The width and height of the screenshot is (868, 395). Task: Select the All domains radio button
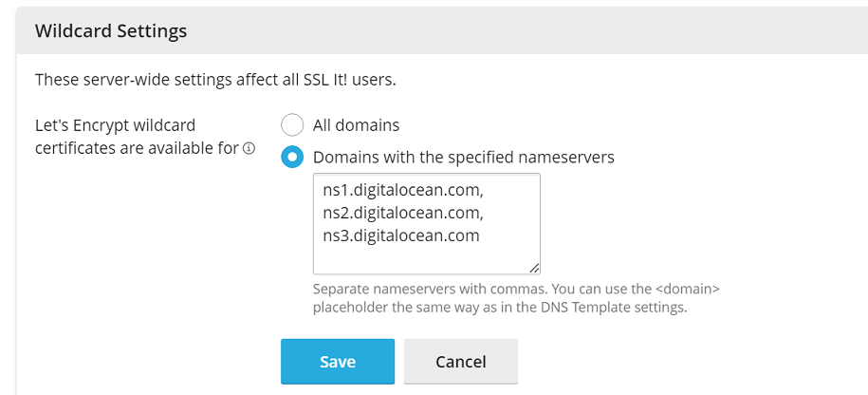coord(292,125)
